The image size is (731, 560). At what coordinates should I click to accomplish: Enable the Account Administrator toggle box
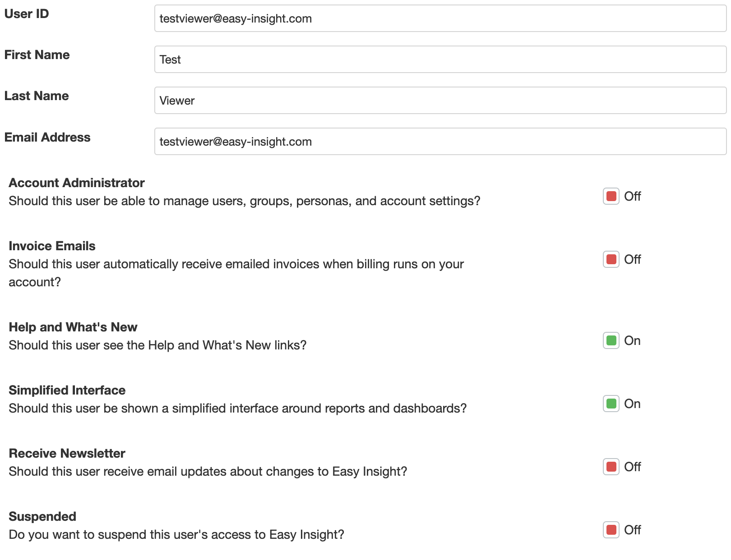tap(611, 197)
